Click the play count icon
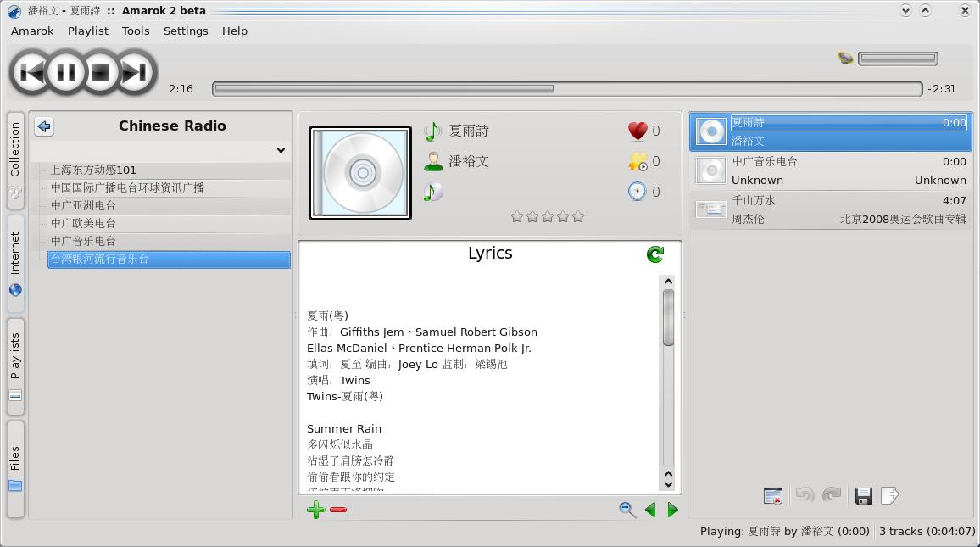 point(638,161)
